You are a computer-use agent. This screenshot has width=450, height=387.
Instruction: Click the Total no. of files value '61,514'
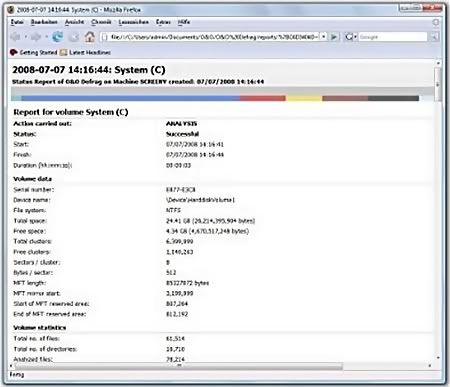pos(175,338)
